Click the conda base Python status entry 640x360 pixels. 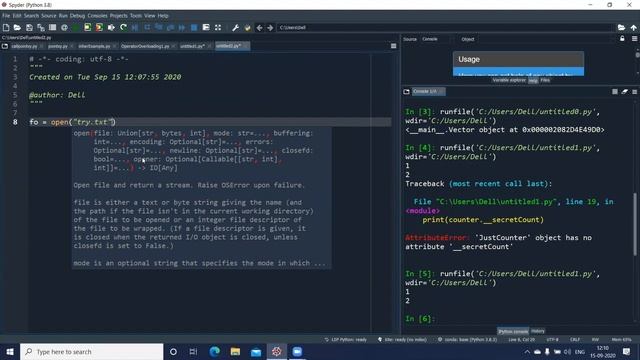pyautogui.click(x=467, y=340)
